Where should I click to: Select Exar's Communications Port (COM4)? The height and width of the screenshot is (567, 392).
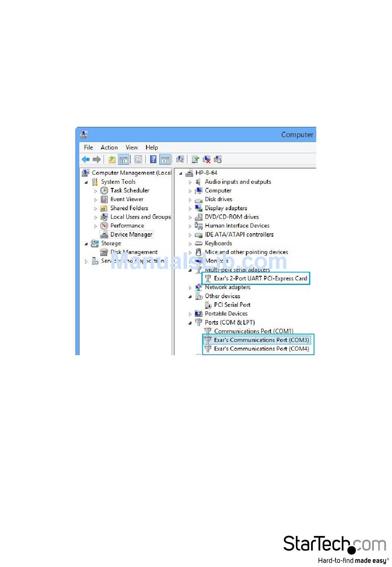[261, 349]
